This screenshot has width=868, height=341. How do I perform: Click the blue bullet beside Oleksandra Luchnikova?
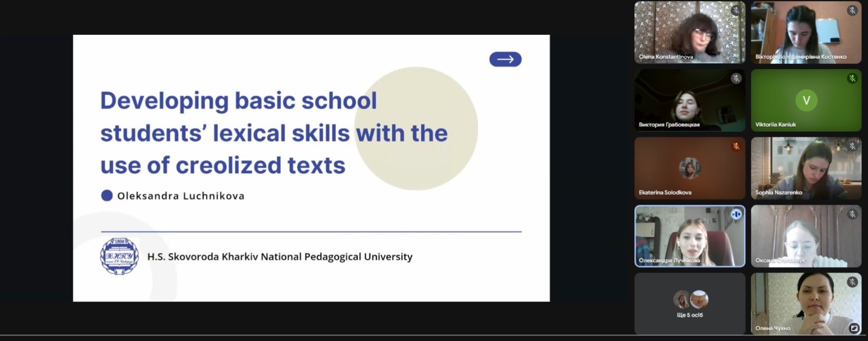coord(107,196)
